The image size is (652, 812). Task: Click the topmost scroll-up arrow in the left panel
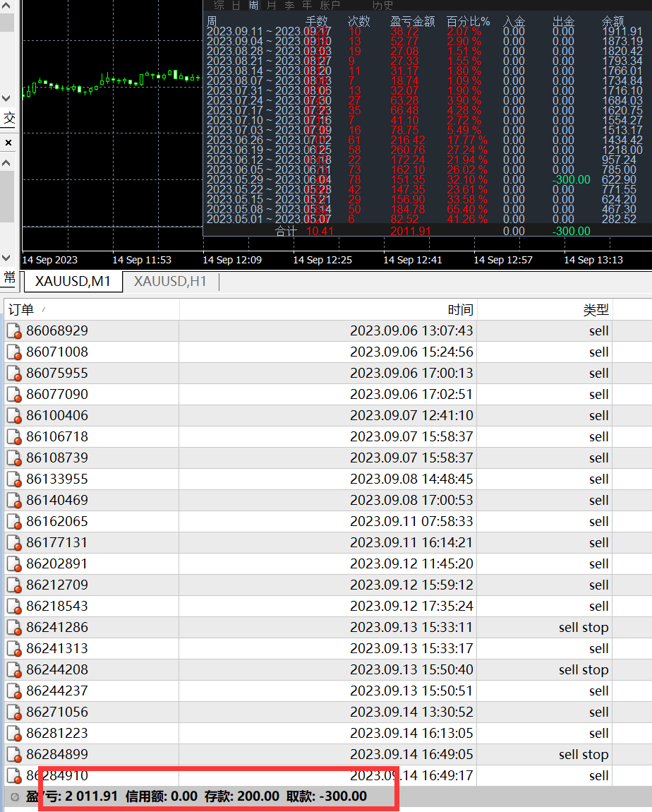[6, 6]
